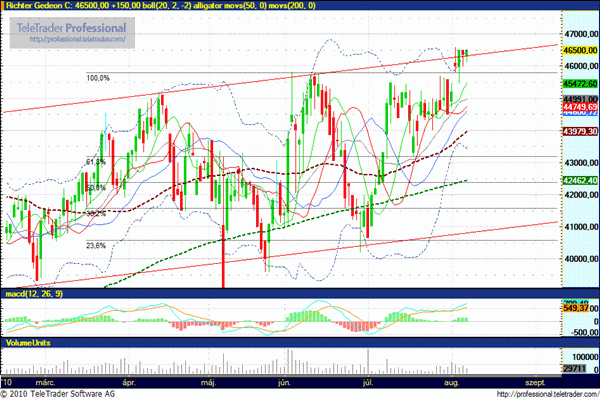Click the júl. month label on time axis
This screenshot has height=400, width=600.
368,382
